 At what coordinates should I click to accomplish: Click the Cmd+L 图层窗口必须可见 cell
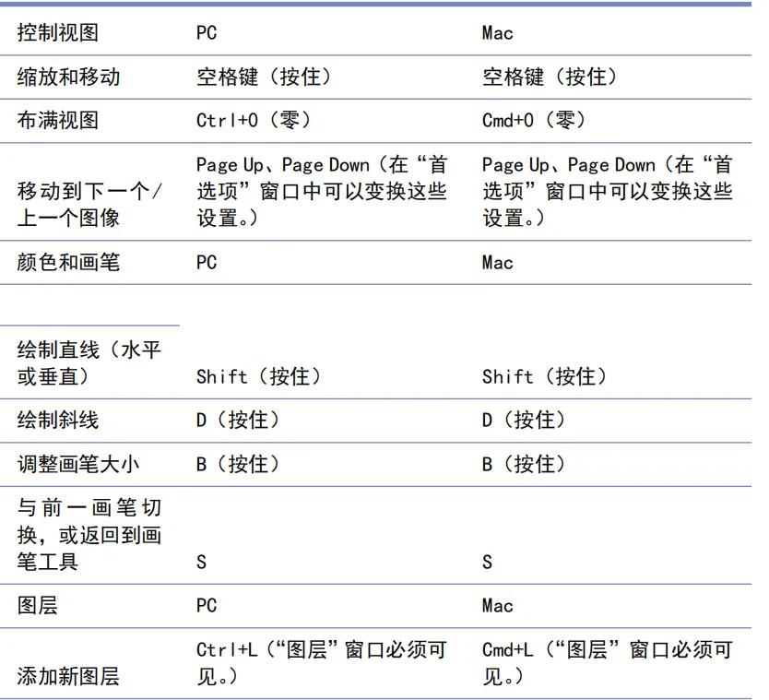[x=608, y=663]
